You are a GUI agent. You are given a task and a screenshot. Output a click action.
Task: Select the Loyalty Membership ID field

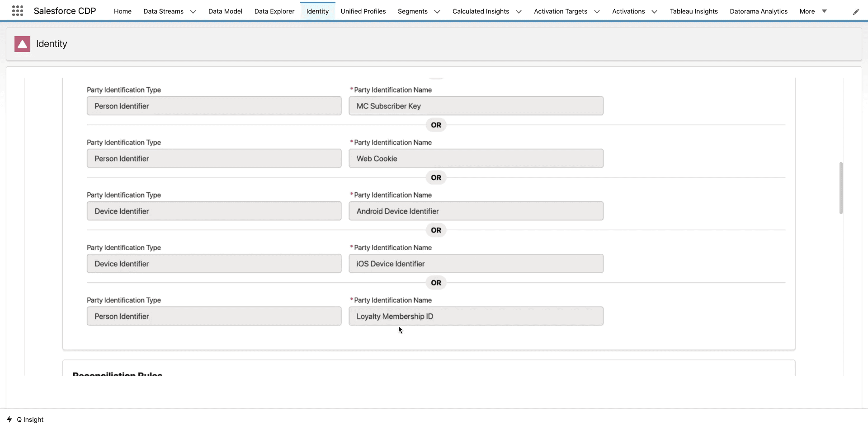point(476,317)
